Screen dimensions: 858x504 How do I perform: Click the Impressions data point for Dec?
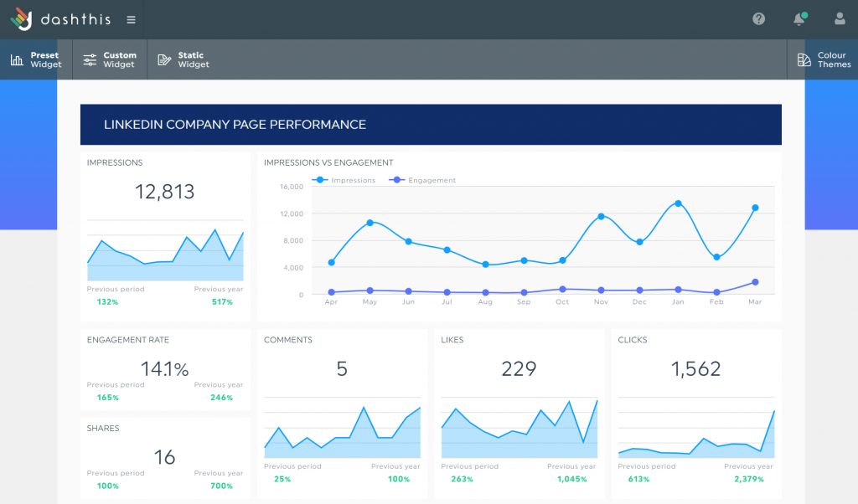639,242
